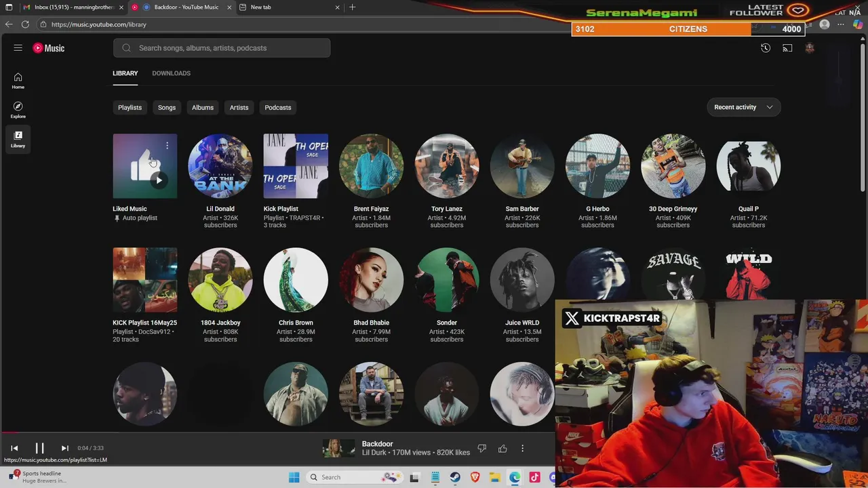Open File Explorer from taskbar
Screen dimensions: 868x488
(x=495, y=477)
